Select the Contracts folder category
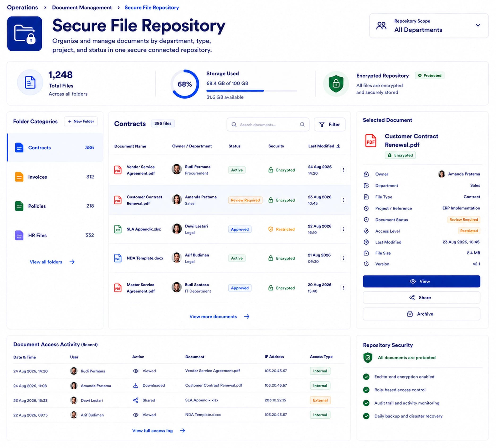Image resolution: width=496 pixels, height=448 pixels. [x=55, y=147]
